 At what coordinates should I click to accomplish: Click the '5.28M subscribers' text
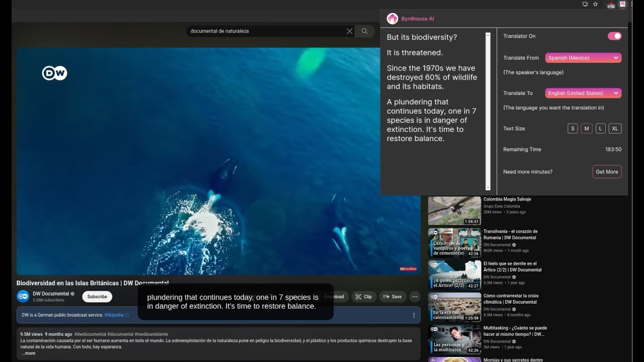click(48, 300)
